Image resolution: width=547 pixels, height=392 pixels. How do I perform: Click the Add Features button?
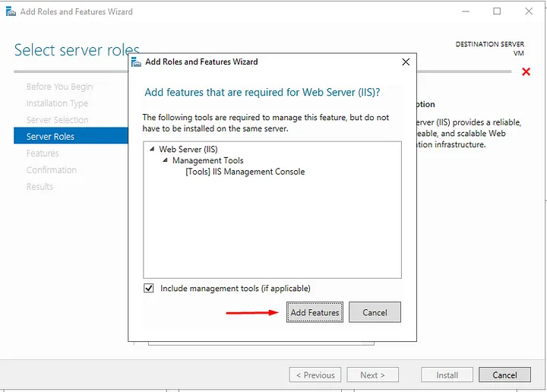[x=315, y=312]
